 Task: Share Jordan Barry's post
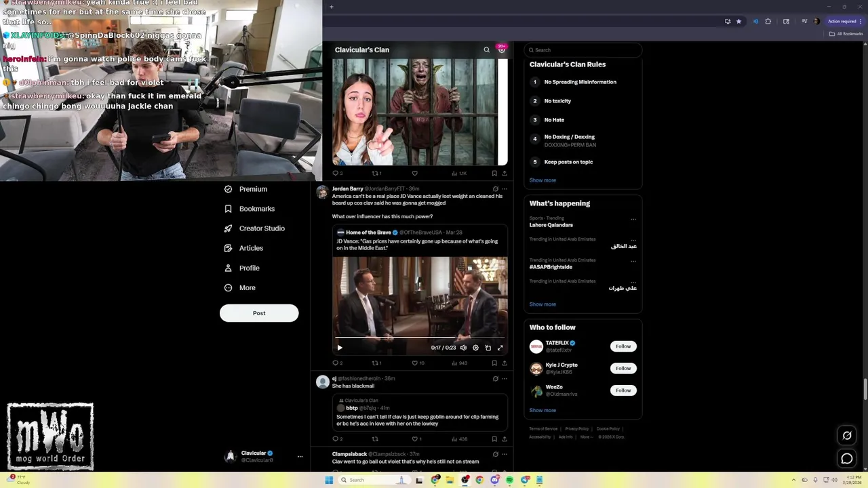pos(504,363)
